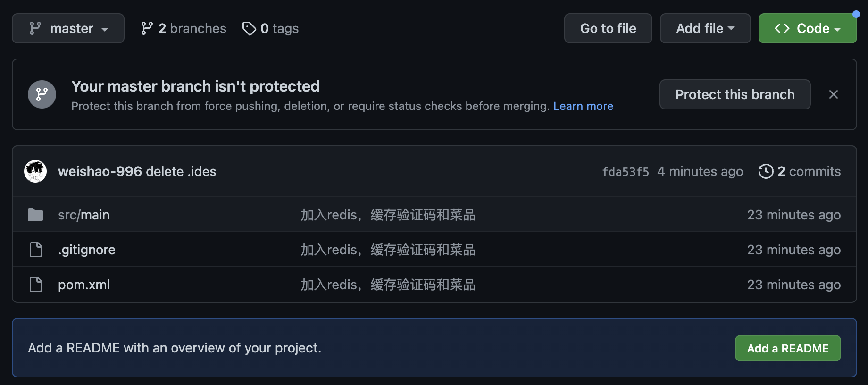This screenshot has width=868, height=385.
Task: Click the Protect this branch button
Action: [734, 94]
